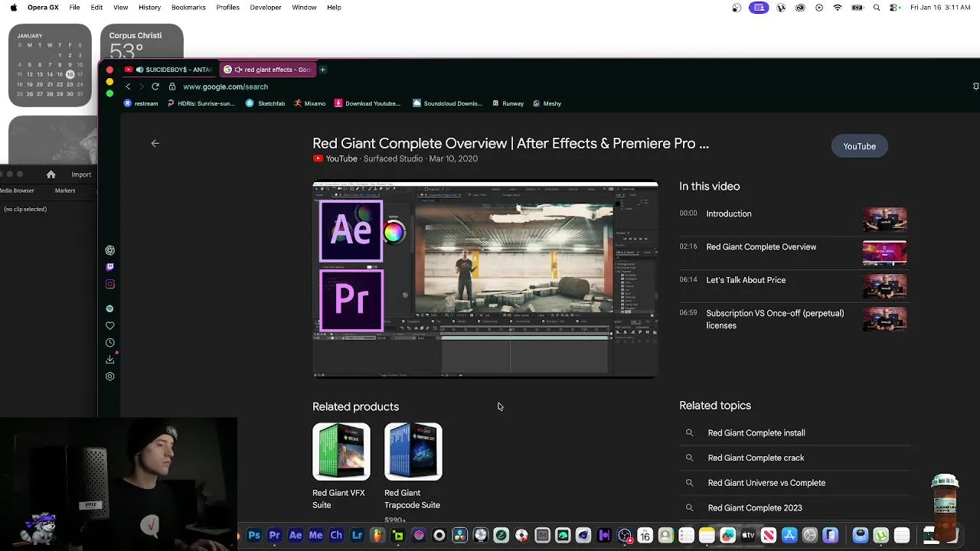
Task: Select the Markers tab
Action: [x=65, y=191]
